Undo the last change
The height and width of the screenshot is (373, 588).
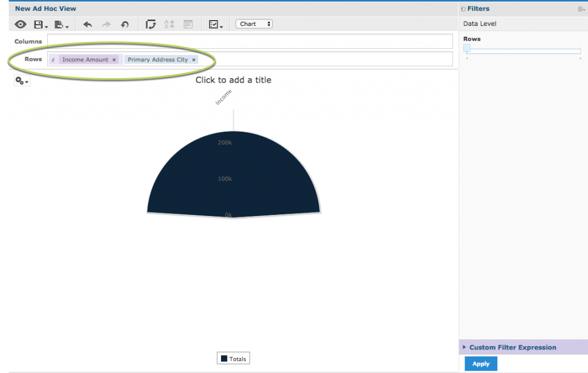pyautogui.click(x=87, y=24)
